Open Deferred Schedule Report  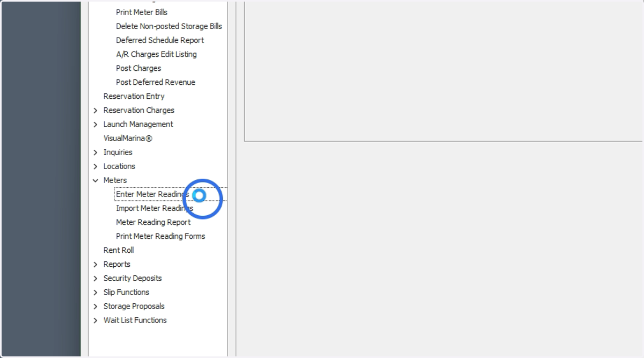pyautogui.click(x=160, y=40)
